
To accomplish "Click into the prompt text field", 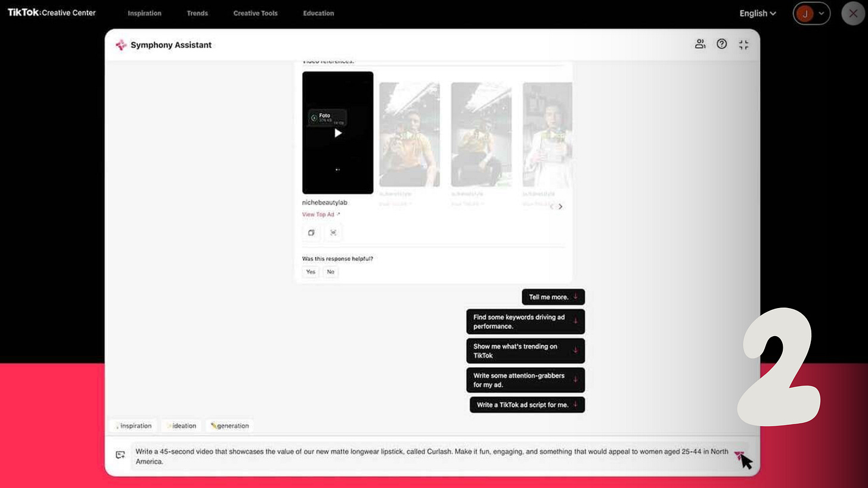I will 432,456.
